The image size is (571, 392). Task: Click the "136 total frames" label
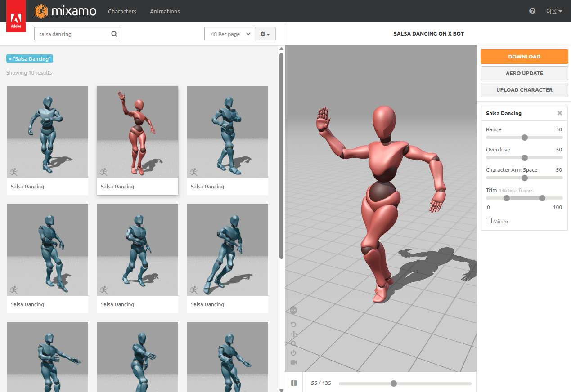click(516, 191)
